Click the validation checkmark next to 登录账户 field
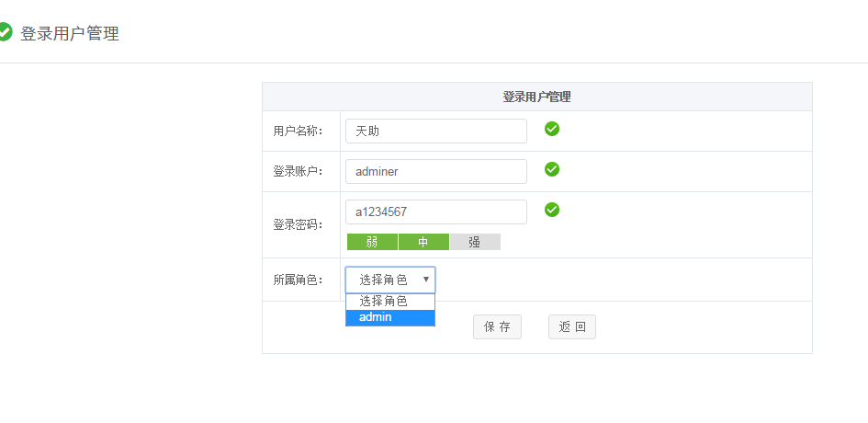The image size is (868, 423). 551,169
